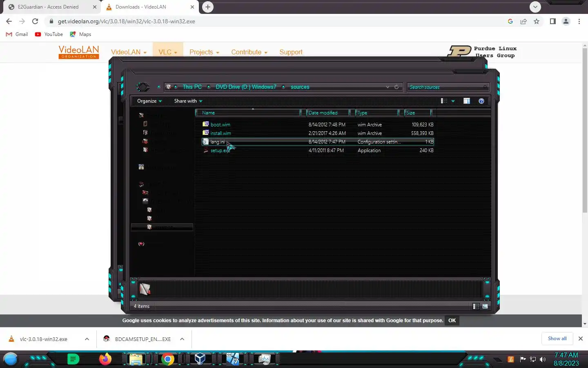
Task: Open Firefox from the taskbar
Action: pyautogui.click(x=105, y=359)
